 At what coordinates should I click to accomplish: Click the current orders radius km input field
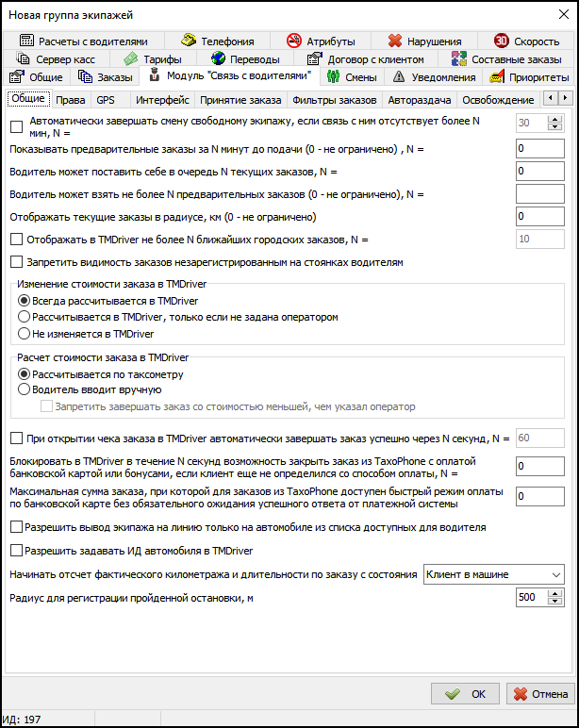click(x=539, y=216)
